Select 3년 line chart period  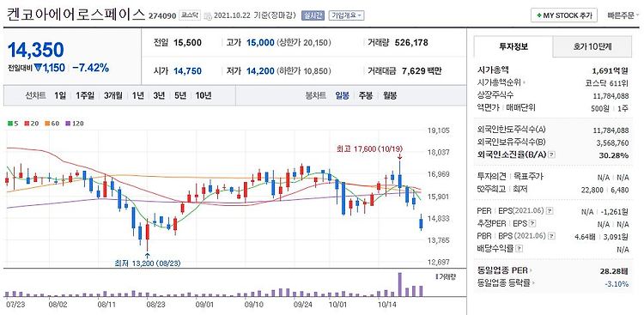(x=159, y=95)
